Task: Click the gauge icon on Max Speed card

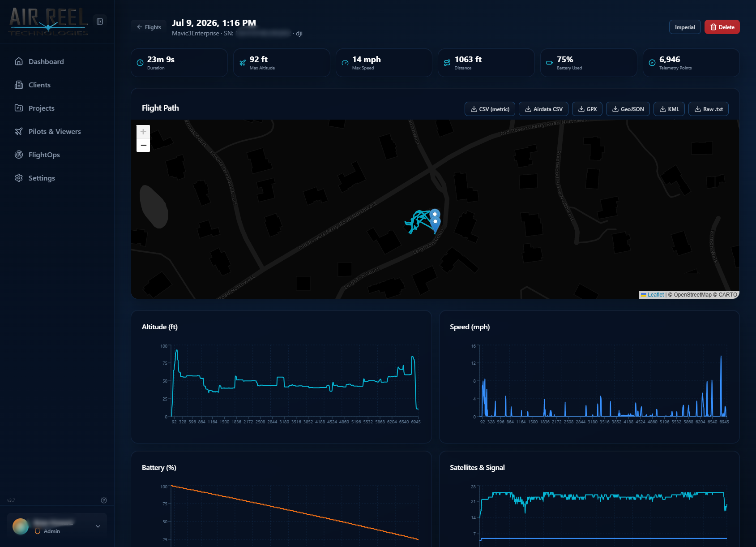Action: point(345,63)
